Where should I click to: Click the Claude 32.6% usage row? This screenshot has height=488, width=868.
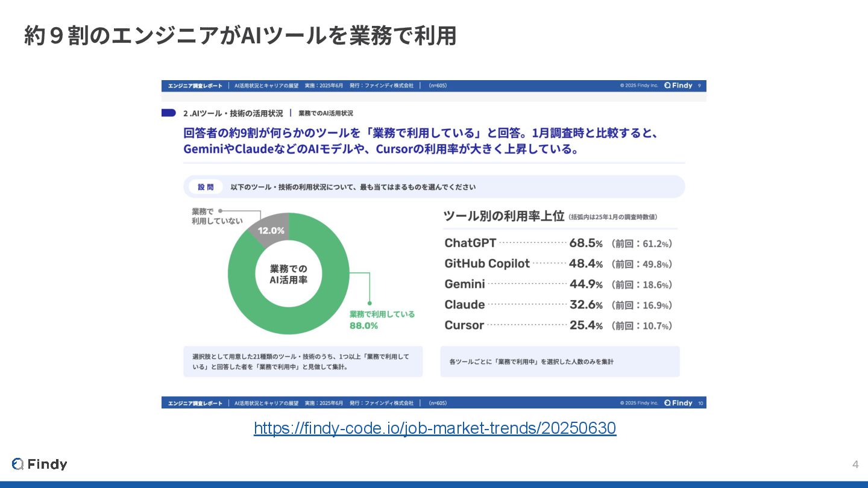coord(558,305)
